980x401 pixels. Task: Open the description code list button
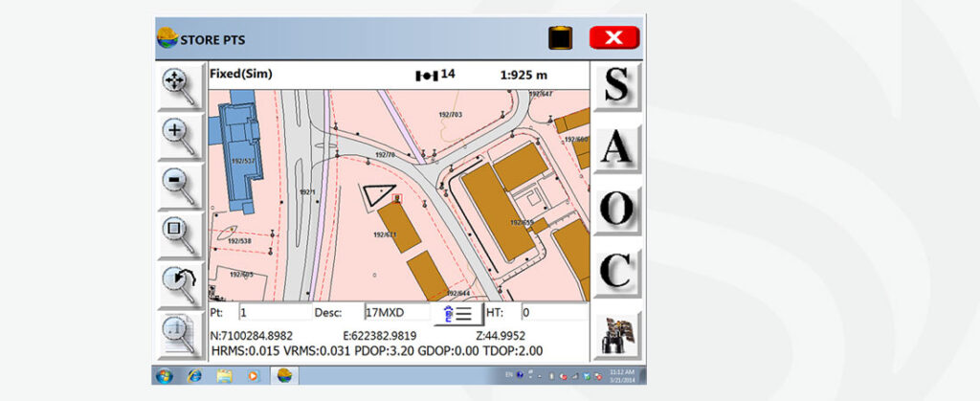click(458, 313)
